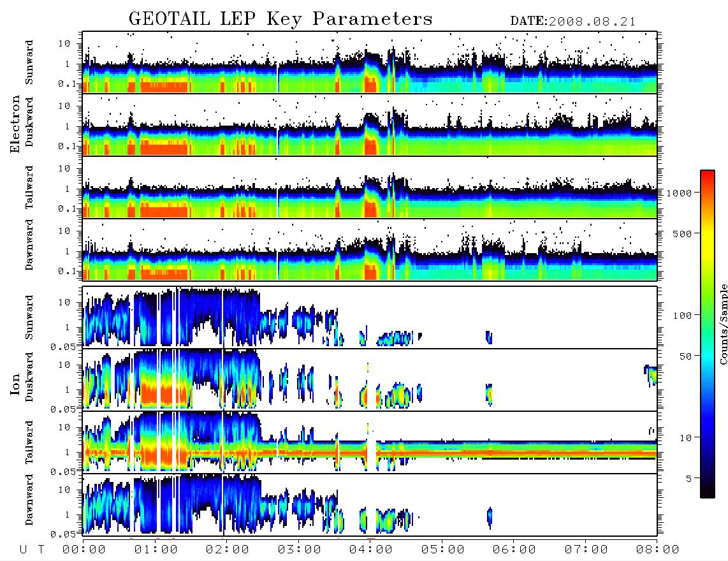Click the 500 colorbar tick value
The image size is (728, 561).
[x=682, y=233]
